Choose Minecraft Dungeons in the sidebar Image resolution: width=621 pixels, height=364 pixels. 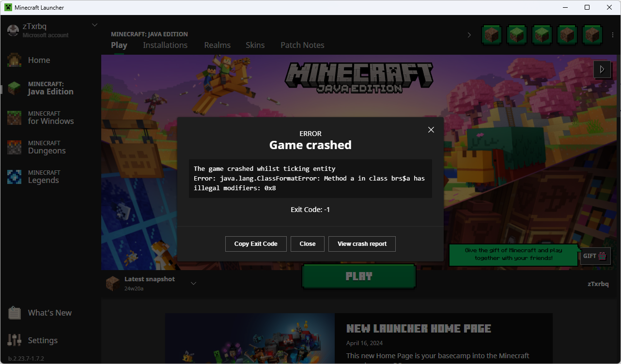click(x=37, y=147)
